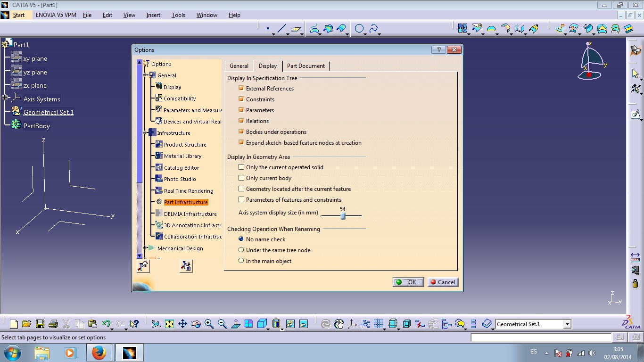Select In the main object radio
Image resolution: width=644 pixels, height=362 pixels.
(241, 261)
